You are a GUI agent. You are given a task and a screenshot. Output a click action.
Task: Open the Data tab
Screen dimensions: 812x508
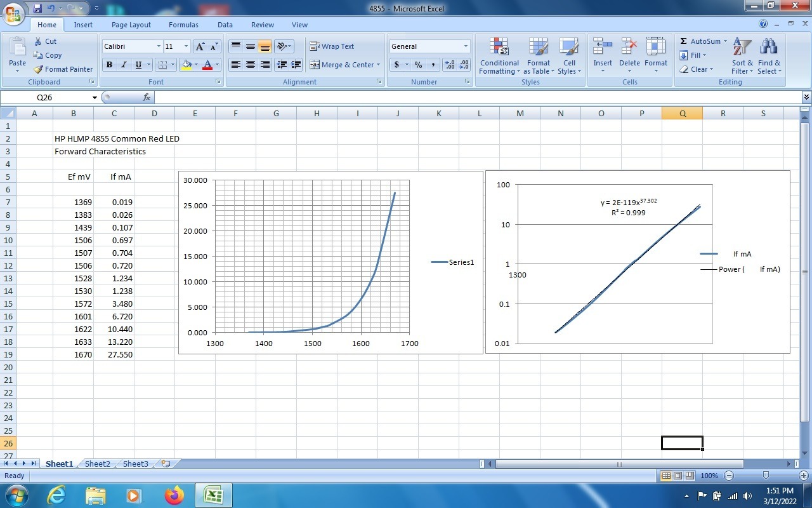tap(225, 25)
